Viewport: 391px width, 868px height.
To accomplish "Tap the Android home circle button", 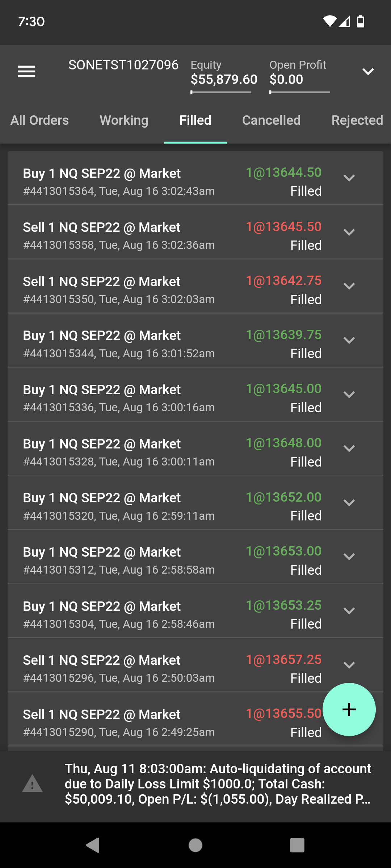I will 195,845.
